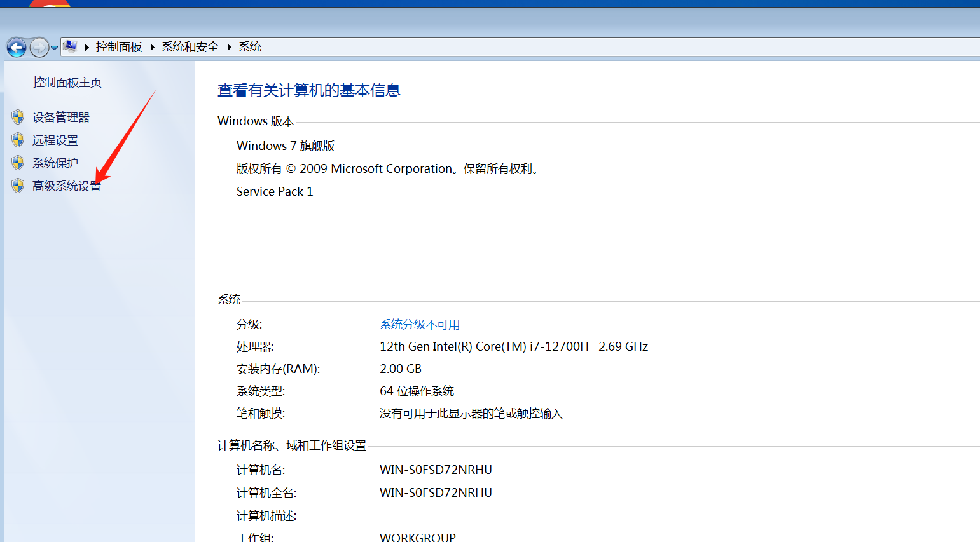980x542 pixels.
Task: Click shield icon beside 系统保护
Action: (x=18, y=163)
